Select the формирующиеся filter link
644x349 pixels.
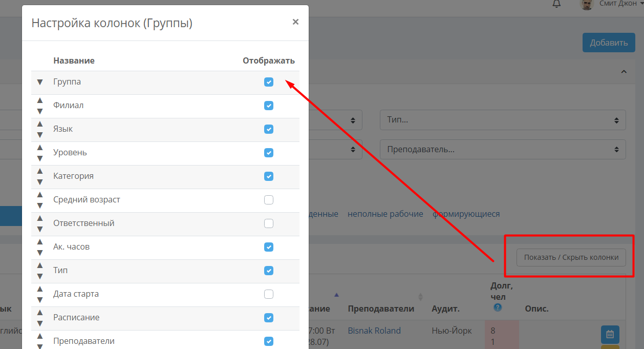click(466, 214)
